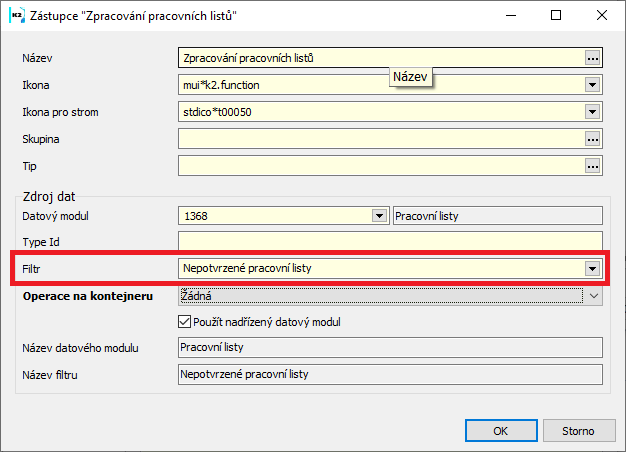Click the Tip input field
626x452 pixels.
click(380, 166)
